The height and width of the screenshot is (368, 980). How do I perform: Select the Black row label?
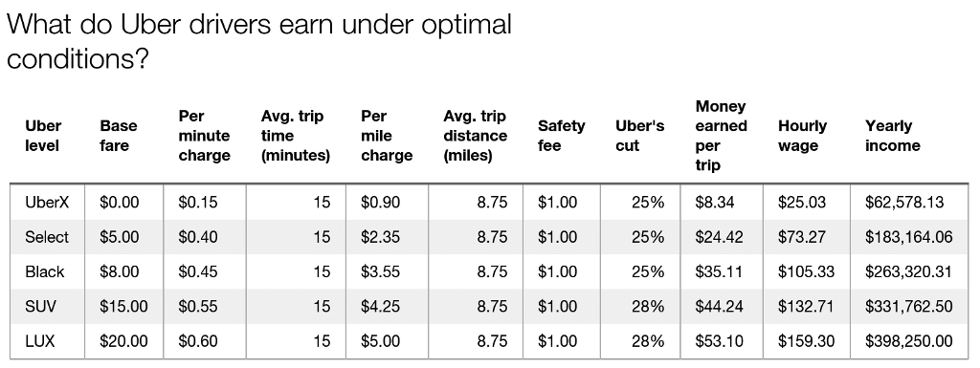pyautogui.click(x=44, y=272)
